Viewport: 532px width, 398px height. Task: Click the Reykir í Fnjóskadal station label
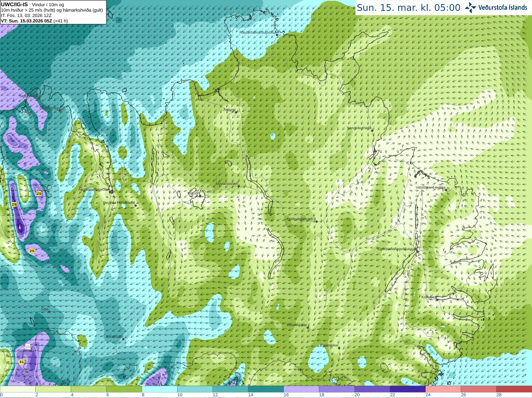click(x=119, y=203)
